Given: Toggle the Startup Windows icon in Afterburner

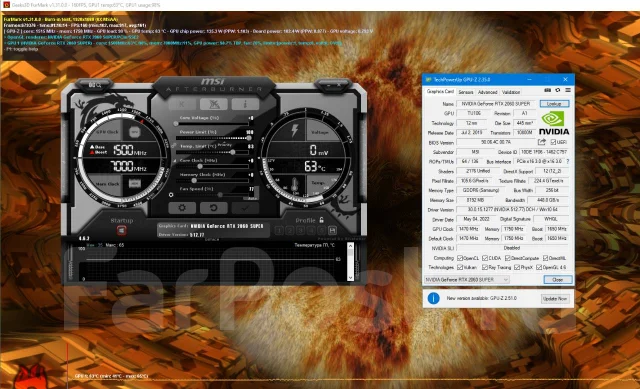Looking at the screenshot, I should 121,231.
